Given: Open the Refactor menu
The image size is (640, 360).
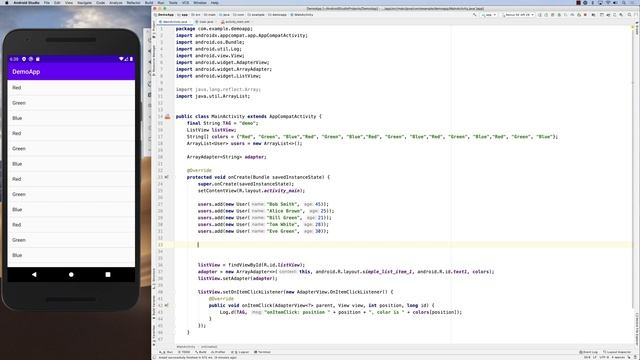Looking at the screenshot, I should click(133, 2).
